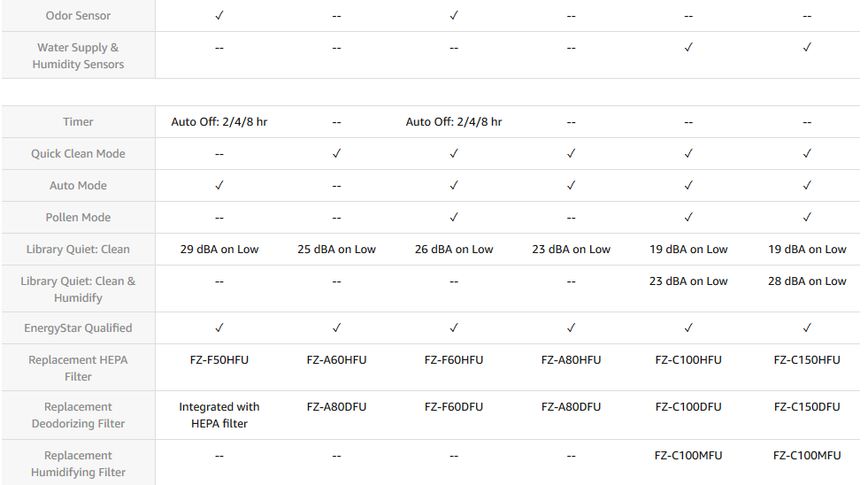Click Quick Clean Mode checkmark in second product column

(336, 154)
